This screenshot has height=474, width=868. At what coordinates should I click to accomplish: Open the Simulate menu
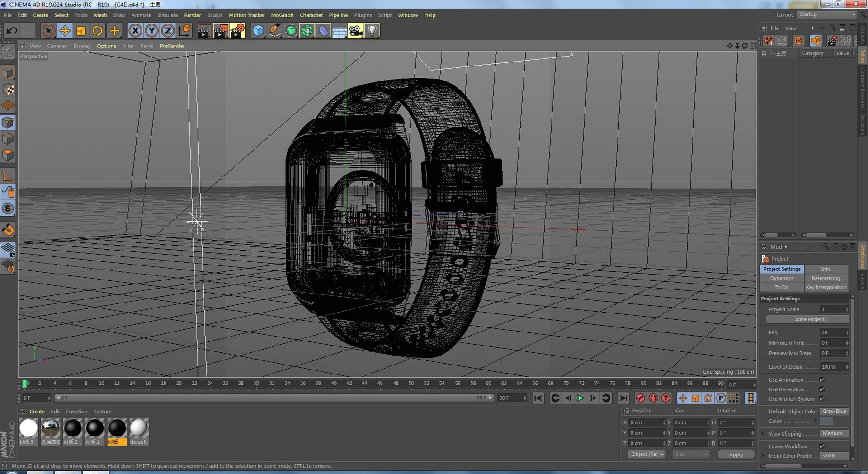point(168,15)
